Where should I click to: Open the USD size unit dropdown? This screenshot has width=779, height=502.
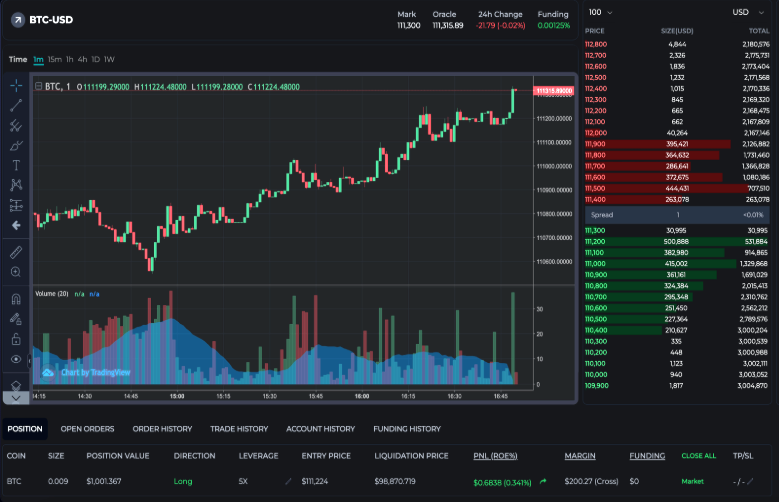748,12
